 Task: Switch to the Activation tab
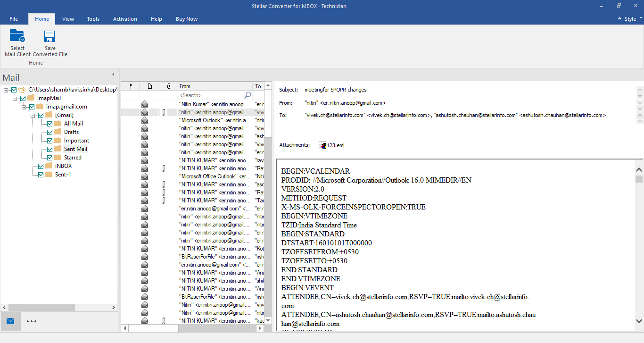(x=125, y=19)
